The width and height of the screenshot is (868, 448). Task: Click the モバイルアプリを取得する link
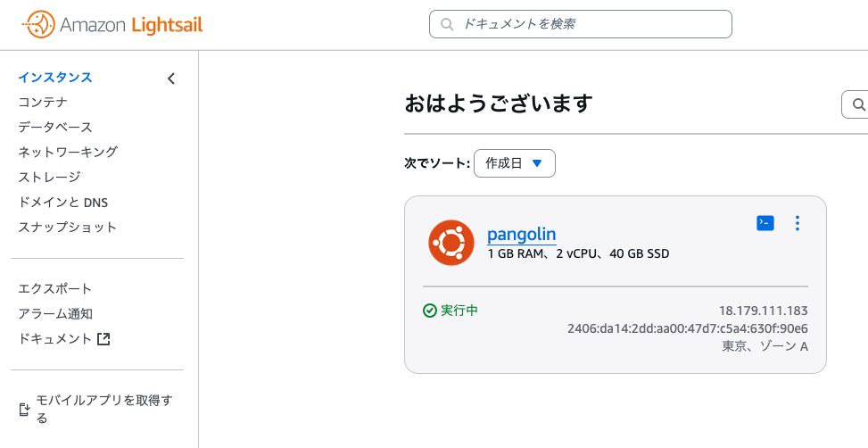point(103,409)
